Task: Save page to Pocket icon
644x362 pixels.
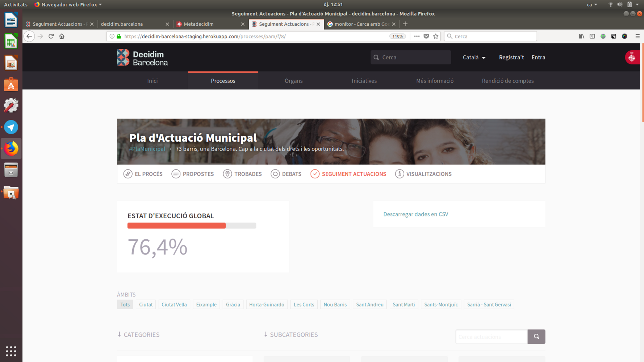Action: pyautogui.click(x=426, y=36)
